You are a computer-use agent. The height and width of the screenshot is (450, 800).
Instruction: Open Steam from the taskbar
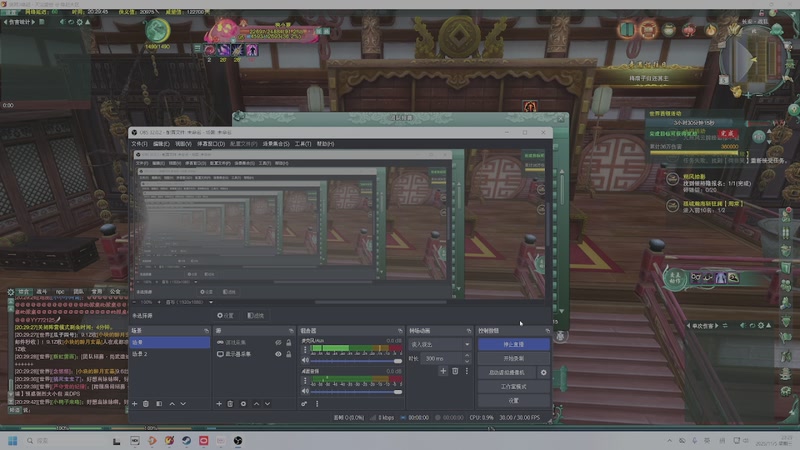[x=186, y=440]
